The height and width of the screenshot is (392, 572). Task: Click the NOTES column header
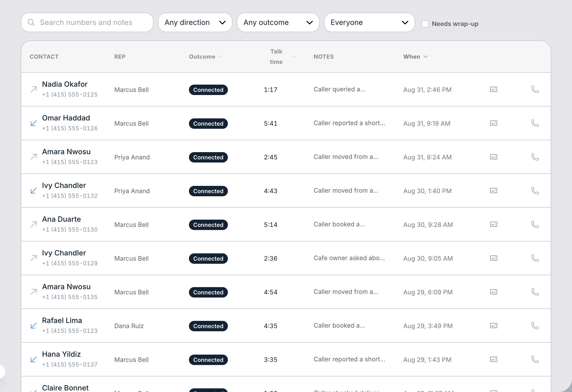(x=324, y=57)
